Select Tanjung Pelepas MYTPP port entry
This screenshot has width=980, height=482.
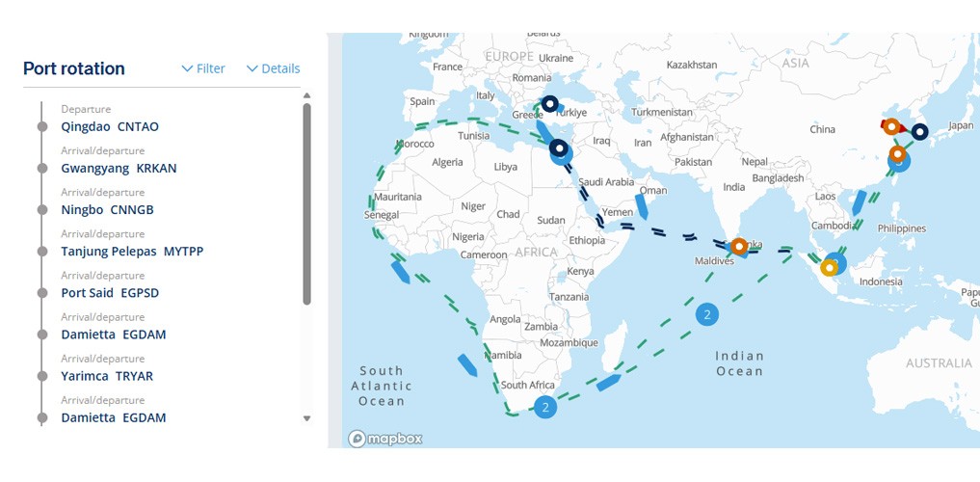tap(133, 252)
